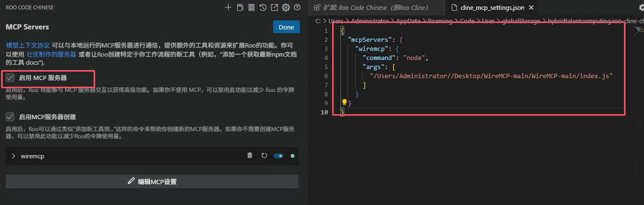Close the cline_mcp_settings.json tab
Image resolution: width=644 pixels, height=205 pixels.
pyautogui.click(x=531, y=8)
